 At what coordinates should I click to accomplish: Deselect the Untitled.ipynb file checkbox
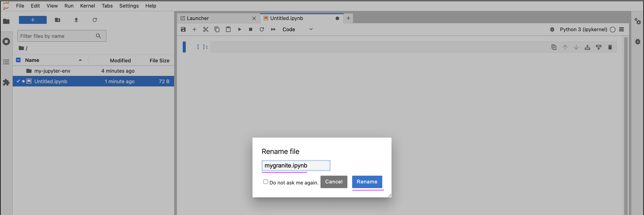18,81
